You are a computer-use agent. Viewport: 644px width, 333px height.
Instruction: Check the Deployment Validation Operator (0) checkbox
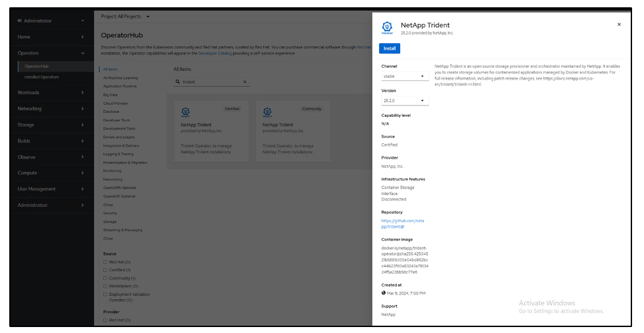point(105,295)
